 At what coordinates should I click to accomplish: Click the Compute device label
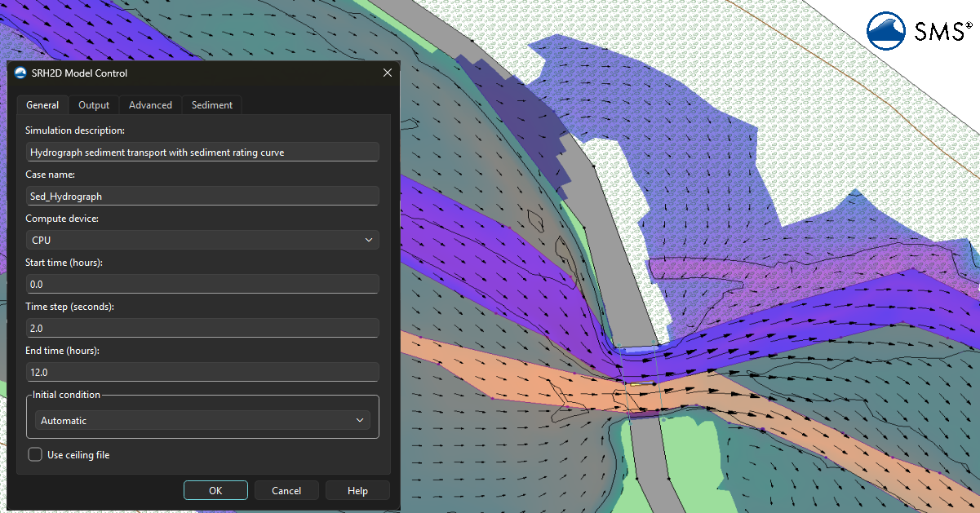[x=63, y=219]
